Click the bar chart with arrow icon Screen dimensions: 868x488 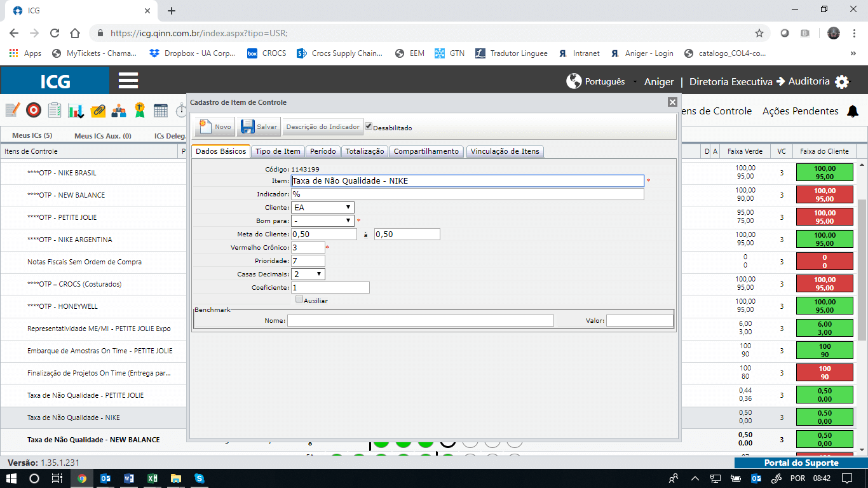tap(76, 110)
